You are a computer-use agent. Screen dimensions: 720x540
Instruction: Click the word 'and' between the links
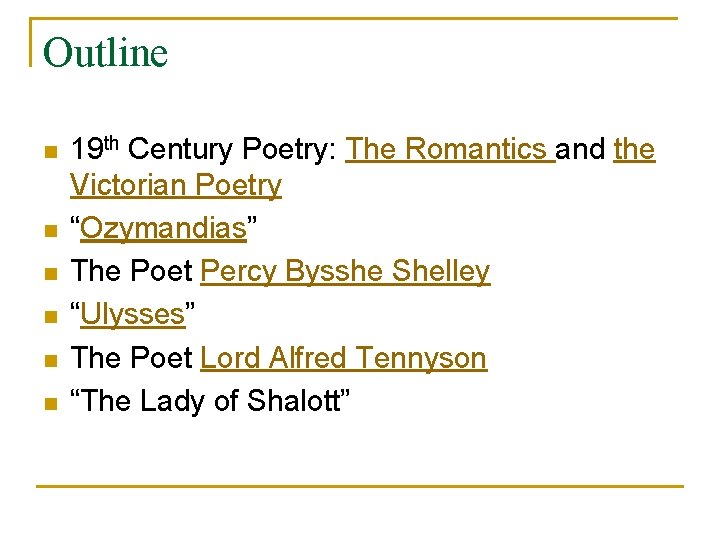pos(580,149)
